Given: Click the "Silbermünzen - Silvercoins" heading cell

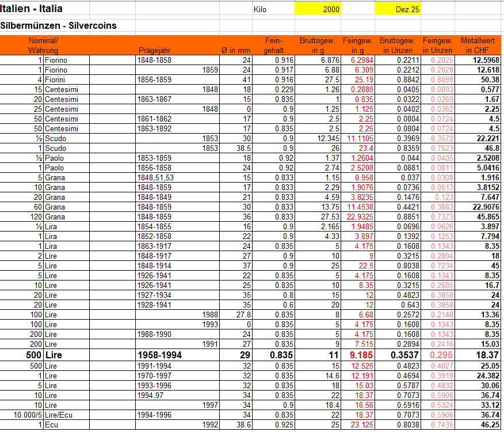Looking at the screenshot, I should tap(58, 26).
